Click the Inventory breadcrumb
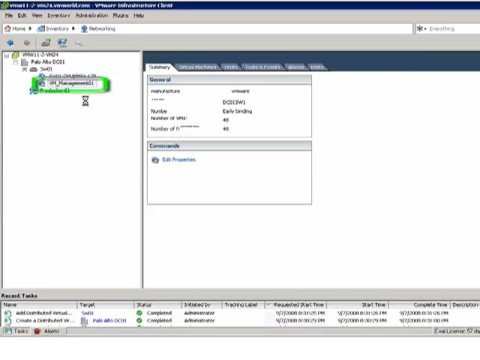This screenshot has width=480, height=360. [53, 29]
